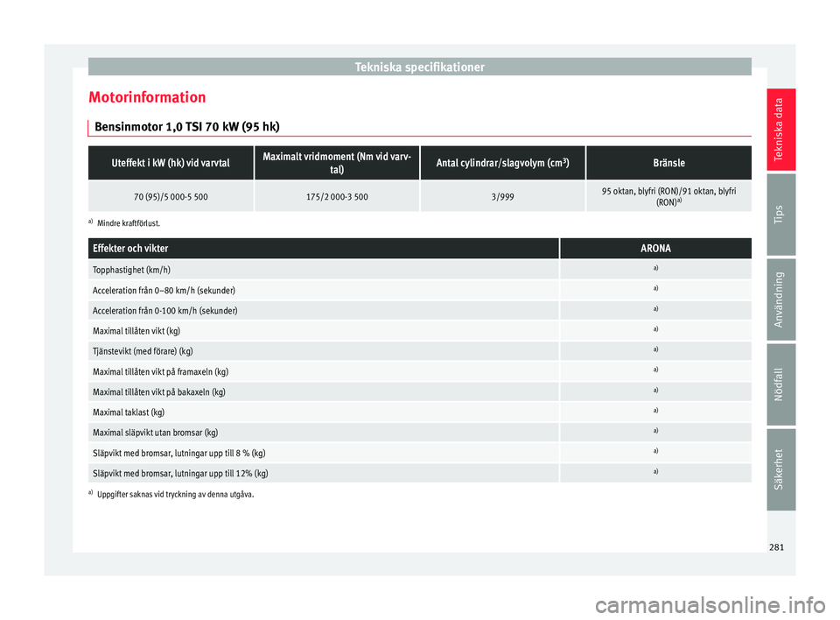
Task: Click the Antal cylindrar/slagvolym column header
Action: [x=502, y=163]
